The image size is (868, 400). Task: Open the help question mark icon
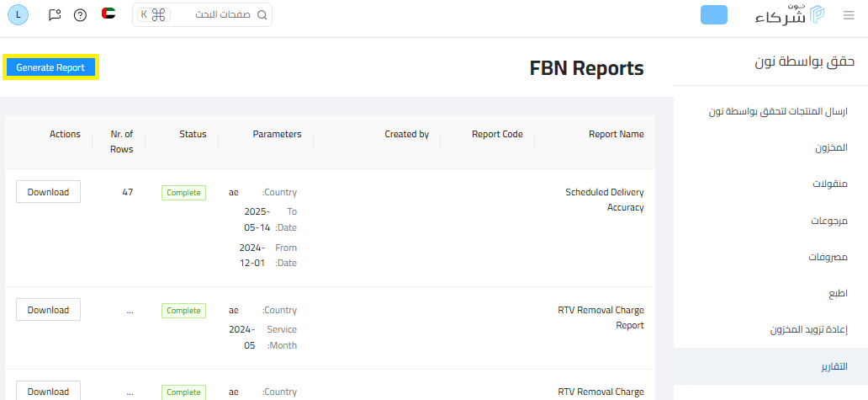[80, 15]
